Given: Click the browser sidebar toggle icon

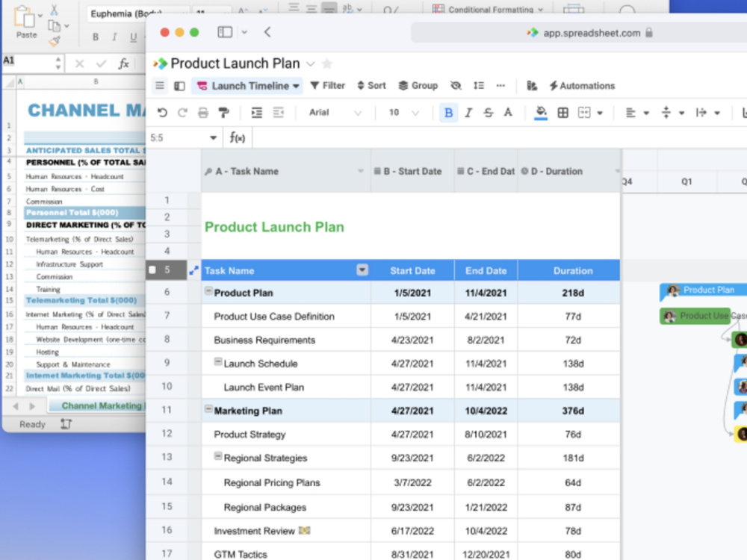Looking at the screenshot, I should [225, 32].
